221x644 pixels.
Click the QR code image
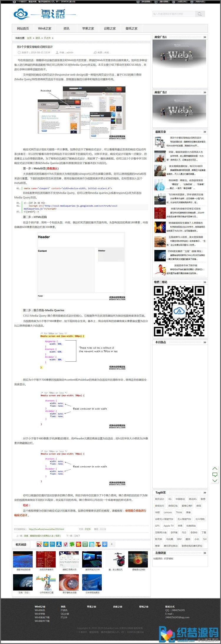[179, 311]
